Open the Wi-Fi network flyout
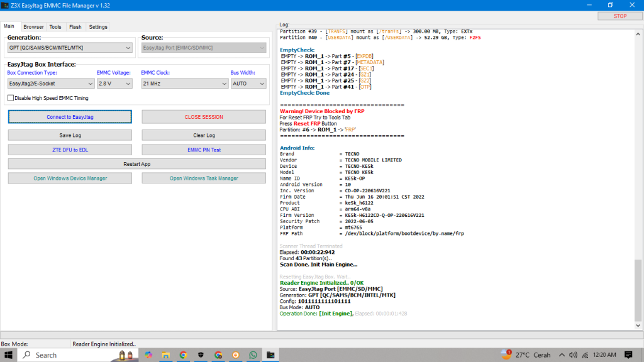 click(x=585, y=355)
